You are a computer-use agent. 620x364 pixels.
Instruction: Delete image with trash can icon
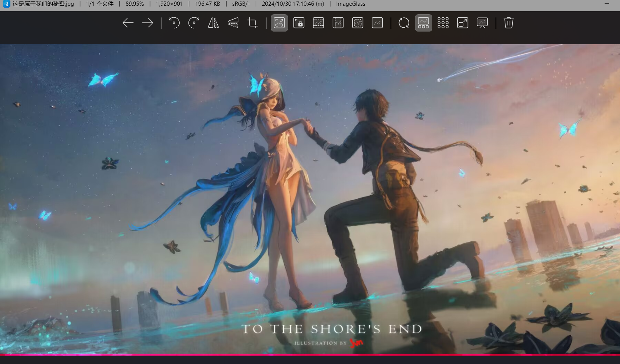click(x=509, y=23)
